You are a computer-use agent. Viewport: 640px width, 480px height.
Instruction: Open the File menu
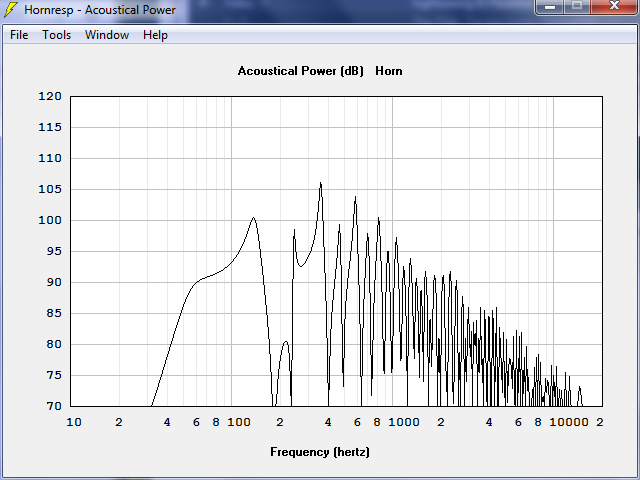pos(19,35)
